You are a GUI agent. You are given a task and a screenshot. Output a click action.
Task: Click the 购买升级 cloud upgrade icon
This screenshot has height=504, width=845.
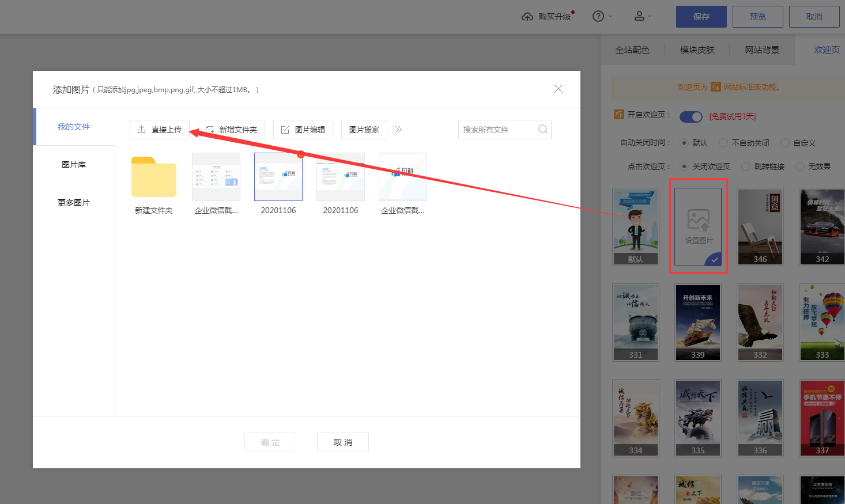[527, 17]
